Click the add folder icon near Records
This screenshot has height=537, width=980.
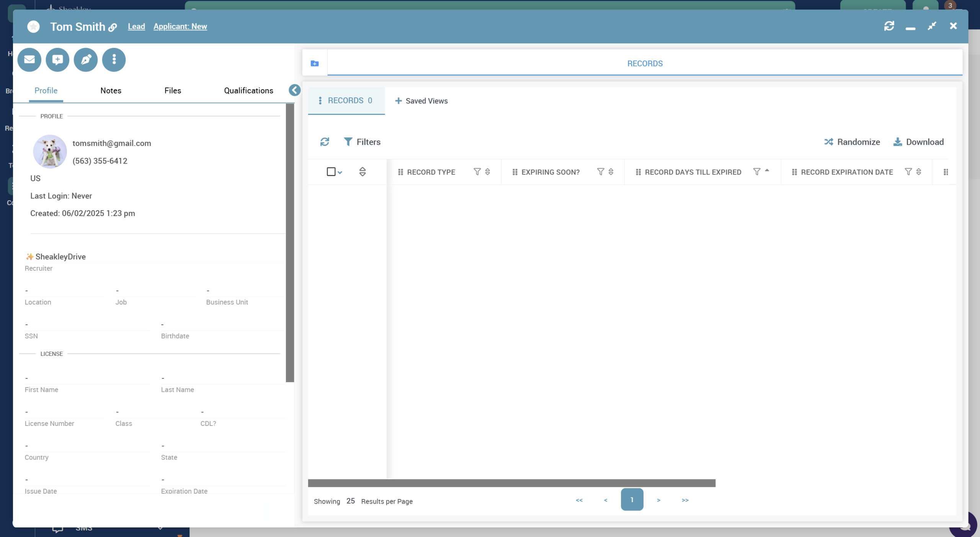[x=315, y=64]
